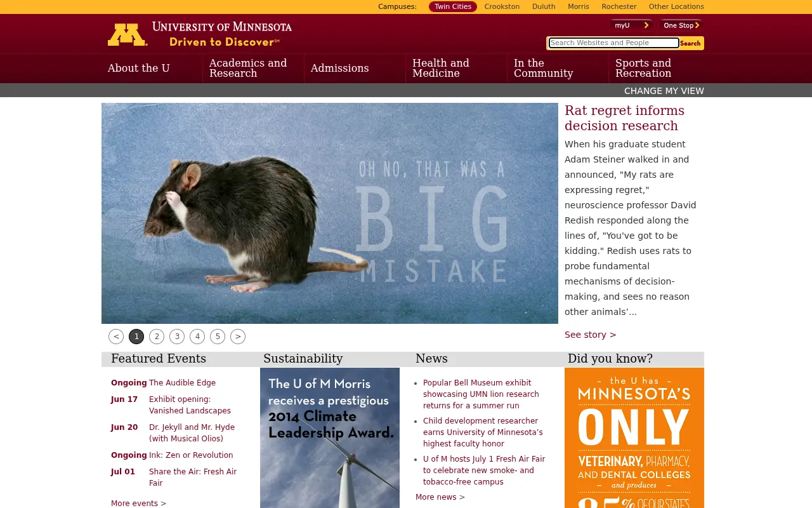812x508 pixels.
Task: Switch to Rochester campus
Action: (619, 6)
